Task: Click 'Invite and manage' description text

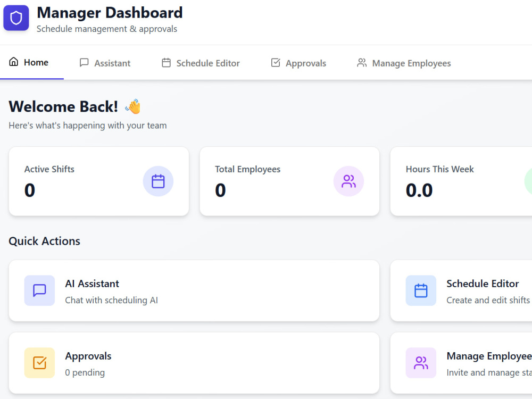Action: coord(489,372)
